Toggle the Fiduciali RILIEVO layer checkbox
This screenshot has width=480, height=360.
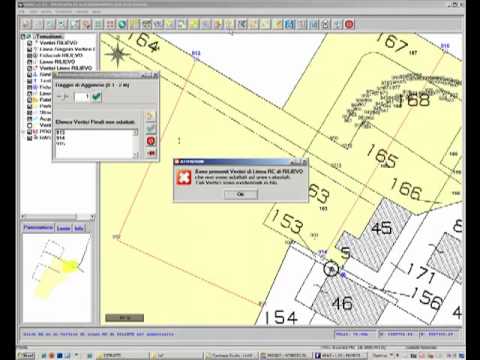point(30,55)
